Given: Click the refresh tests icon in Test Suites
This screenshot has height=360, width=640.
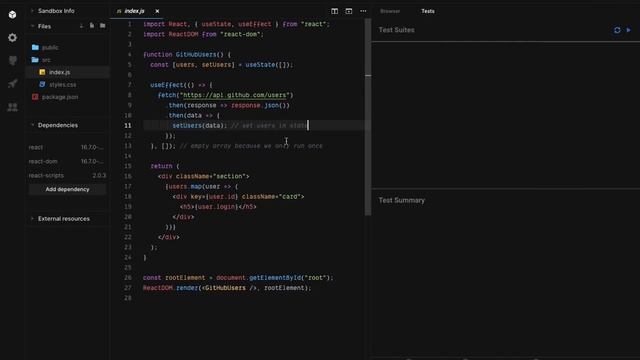Looking at the screenshot, I should (x=617, y=30).
